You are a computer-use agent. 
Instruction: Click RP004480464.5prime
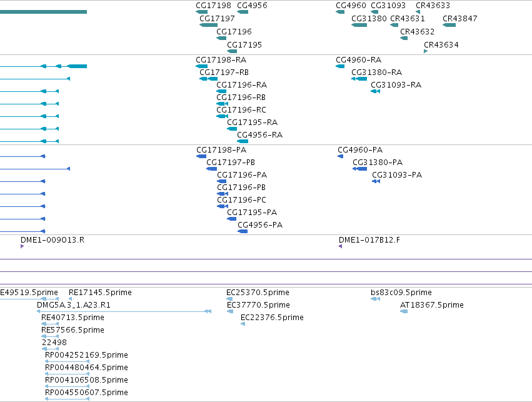[67, 374]
